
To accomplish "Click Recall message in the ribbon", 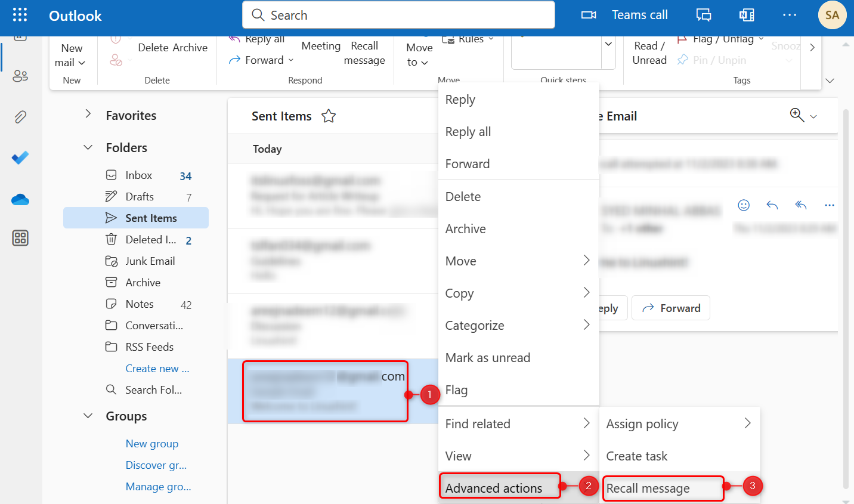I will click(364, 53).
